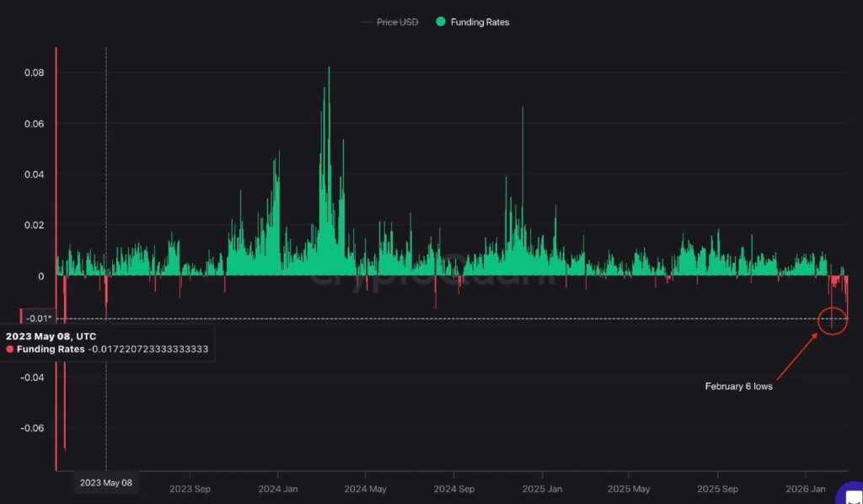The image size is (863, 504).
Task: Click the February 6 lows annotation text
Action: pos(738,387)
